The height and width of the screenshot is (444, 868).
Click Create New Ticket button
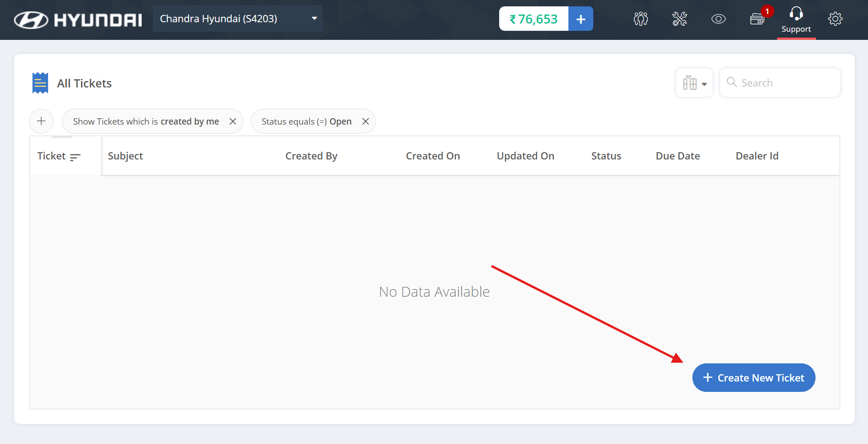click(754, 378)
